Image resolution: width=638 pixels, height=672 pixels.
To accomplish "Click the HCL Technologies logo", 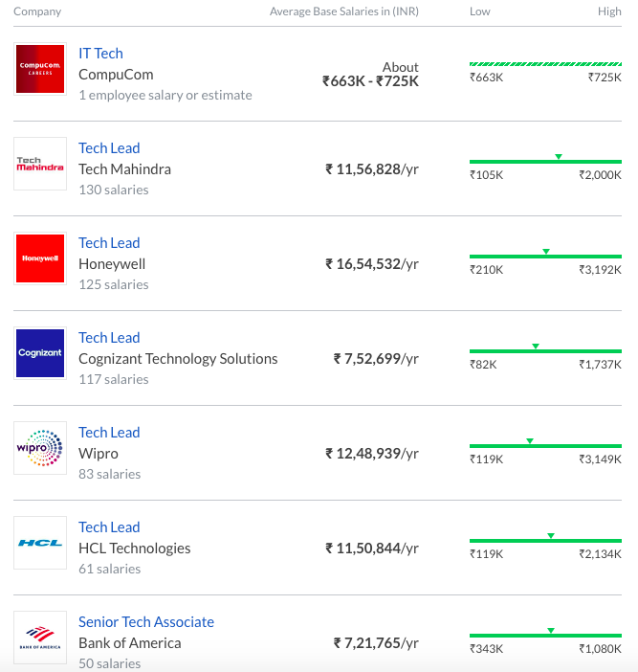I will click(40, 543).
